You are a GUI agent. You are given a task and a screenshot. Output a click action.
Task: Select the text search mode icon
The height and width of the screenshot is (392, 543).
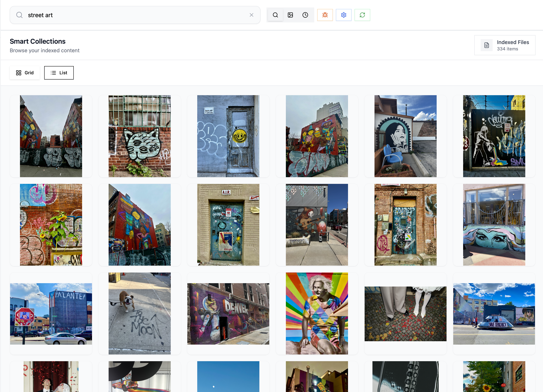(x=275, y=15)
